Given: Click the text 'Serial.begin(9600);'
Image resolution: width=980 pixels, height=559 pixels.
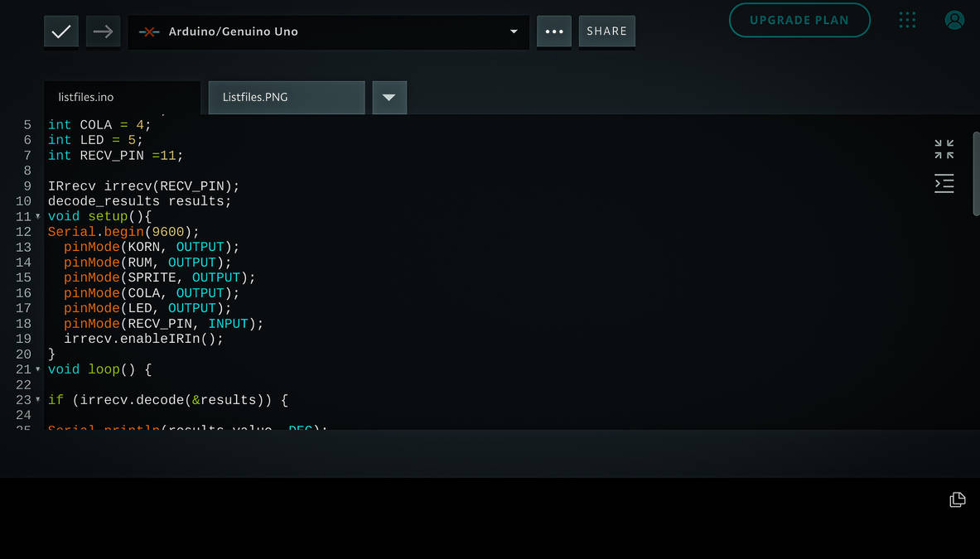Looking at the screenshot, I should click(123, 232).
